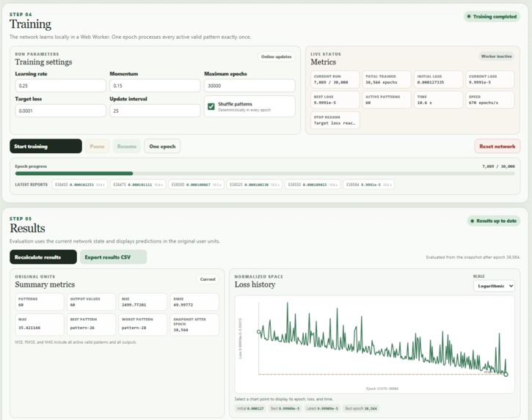Run One epoch button
The image size is (532, 420).
point(162,146)
